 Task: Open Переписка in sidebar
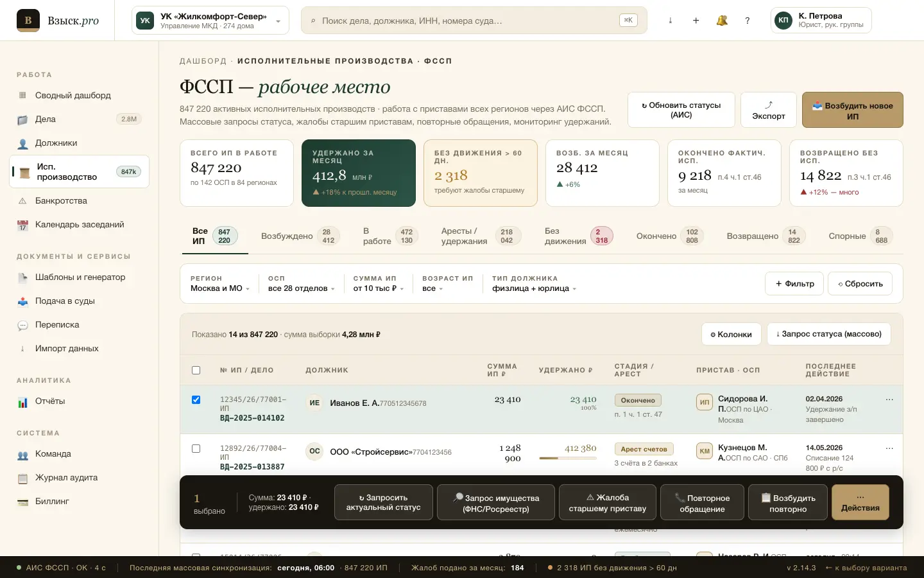pyautogui.click(x=80, y=324)
